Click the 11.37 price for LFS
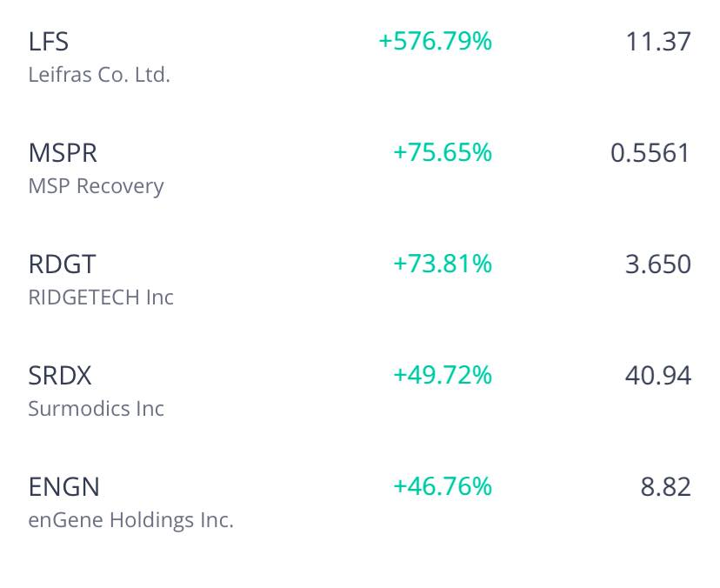This screenshot has height=588, width=720. coord(658,41)
